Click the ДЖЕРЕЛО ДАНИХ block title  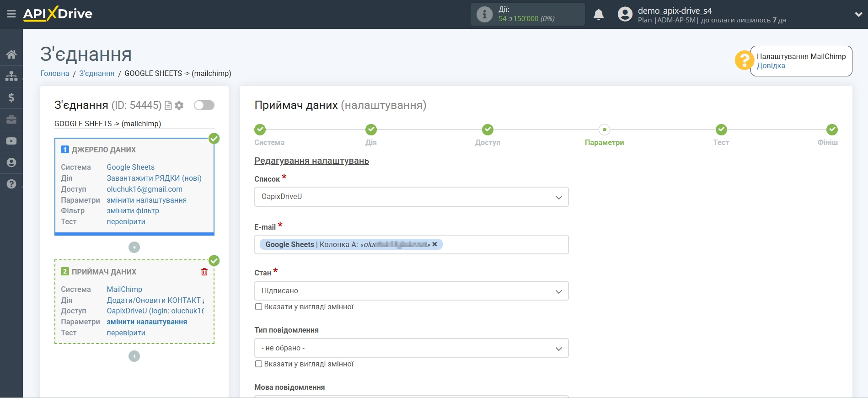[x=104, y=150]
